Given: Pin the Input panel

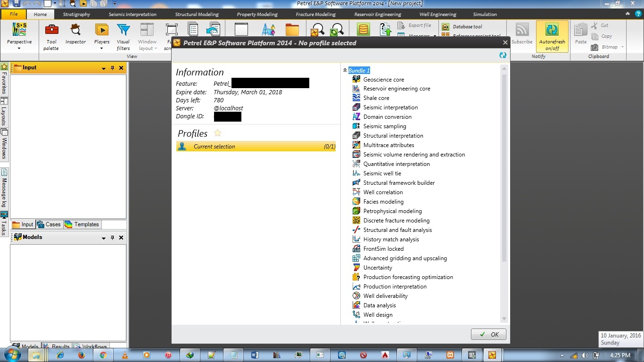Looking at the screenshot, I should [x=112, y=68].
